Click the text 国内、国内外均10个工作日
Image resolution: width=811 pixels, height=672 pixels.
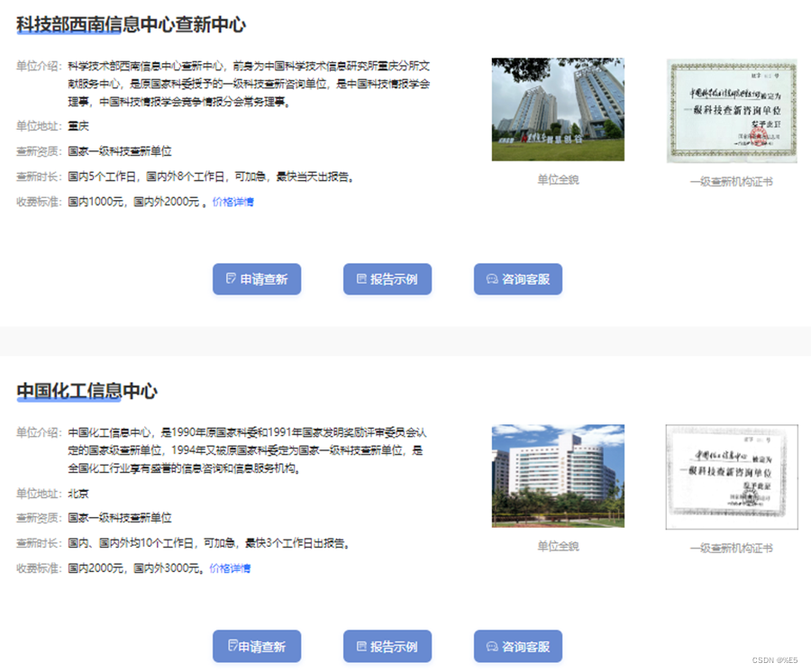coord(132,543)
